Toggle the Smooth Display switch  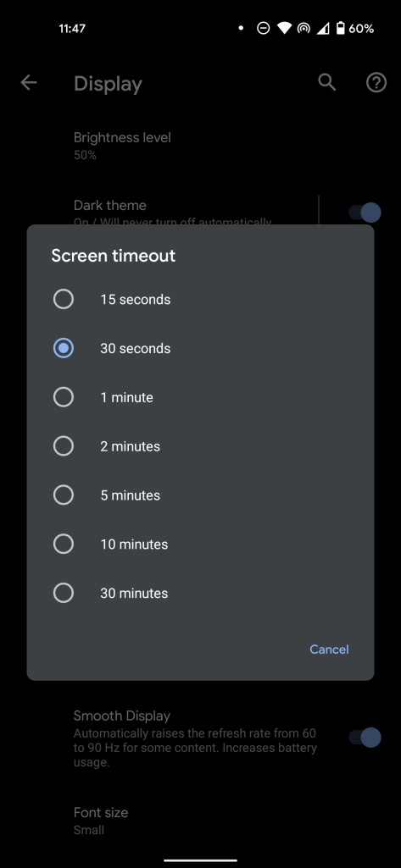click(365, 738)
